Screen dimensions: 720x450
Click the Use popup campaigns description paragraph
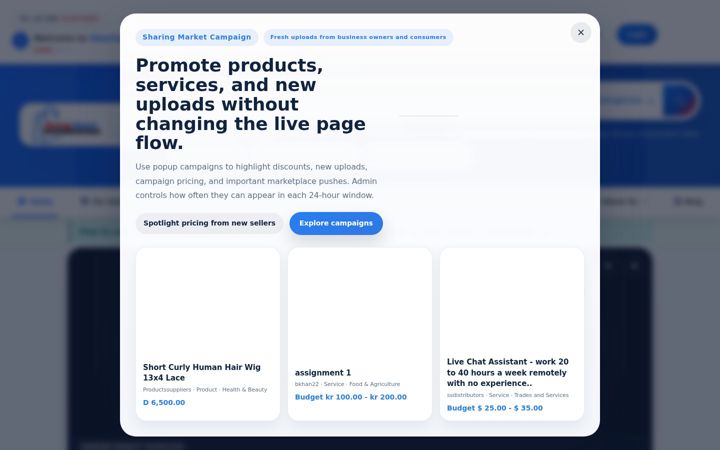(256, 181)
